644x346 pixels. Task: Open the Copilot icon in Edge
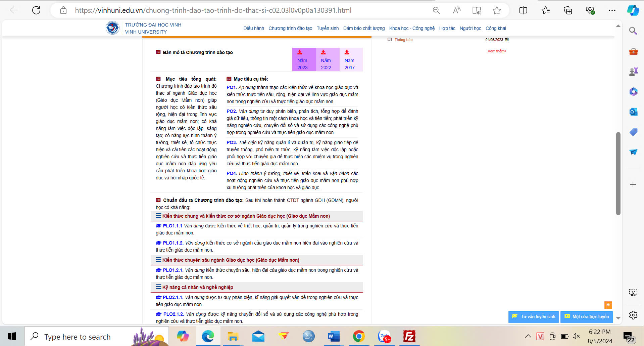pyautogui.click(x=633, y=10)
